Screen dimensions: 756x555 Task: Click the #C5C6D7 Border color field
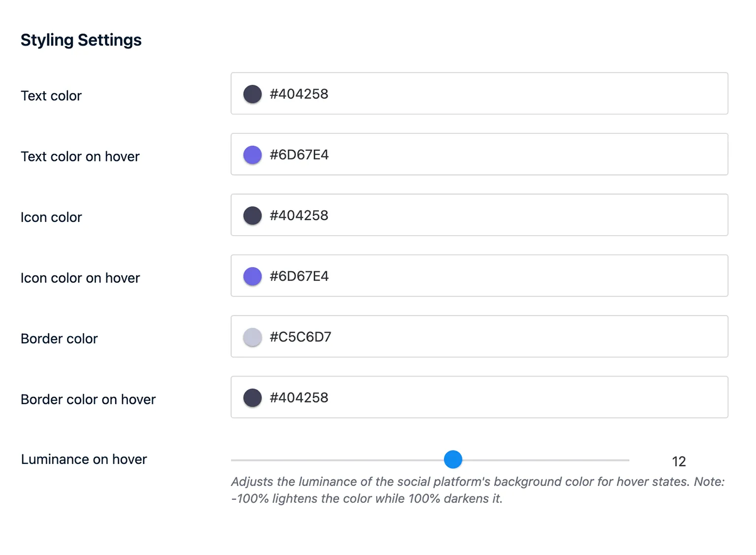point(492,337)
